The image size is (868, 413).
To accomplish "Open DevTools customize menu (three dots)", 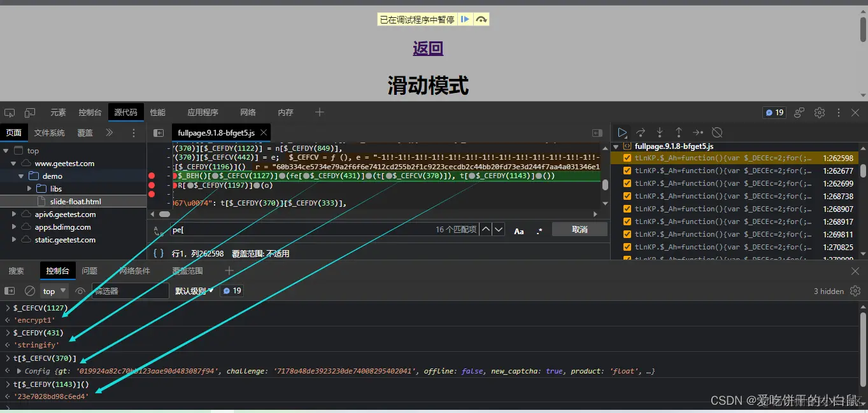I will (837, 113).
